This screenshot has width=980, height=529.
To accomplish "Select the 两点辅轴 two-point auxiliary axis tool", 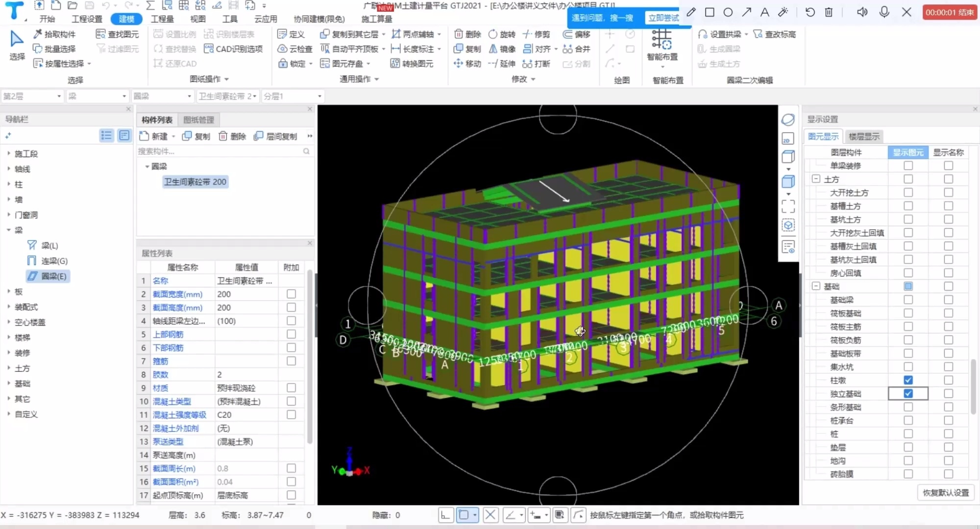I will point(414,34).
